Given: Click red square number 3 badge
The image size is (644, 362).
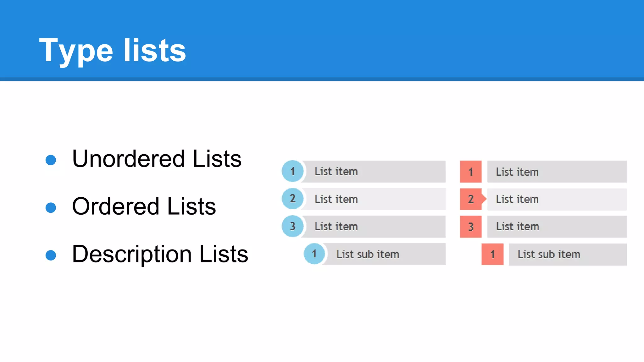Looking at the screenshot, I should (470, 227).
